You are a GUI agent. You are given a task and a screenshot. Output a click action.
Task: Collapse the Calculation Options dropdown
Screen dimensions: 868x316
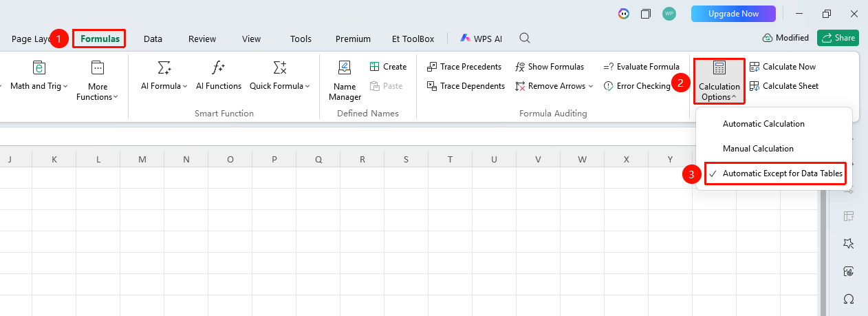point(719,81)
